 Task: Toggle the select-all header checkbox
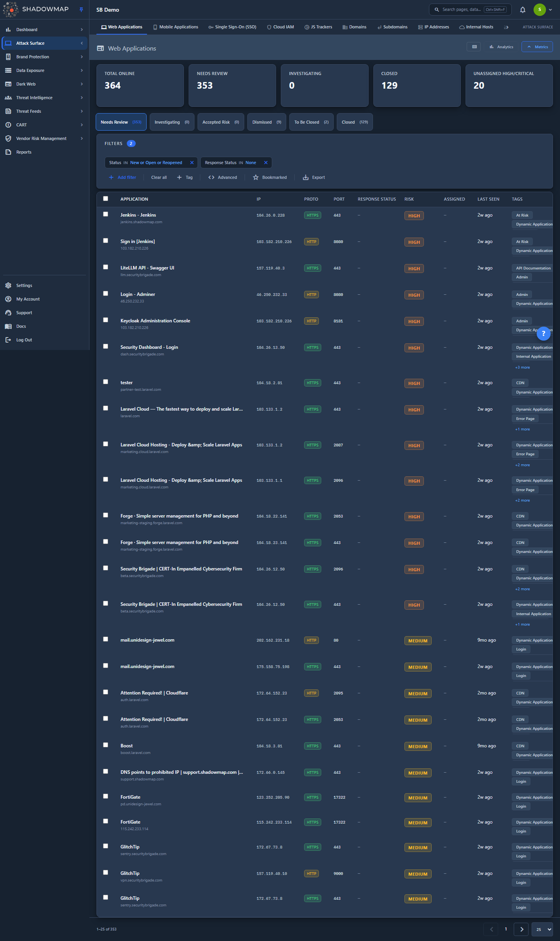tap(105, 199)
